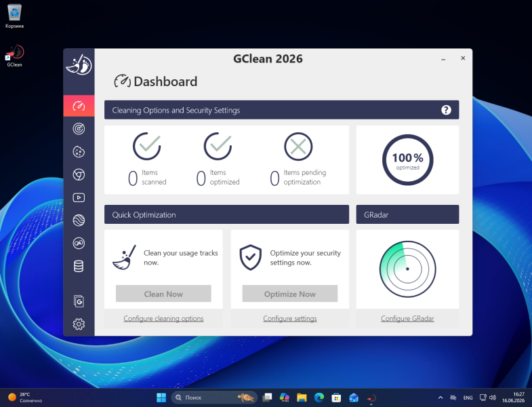Open Configure settings link

(x=290, y=318)
